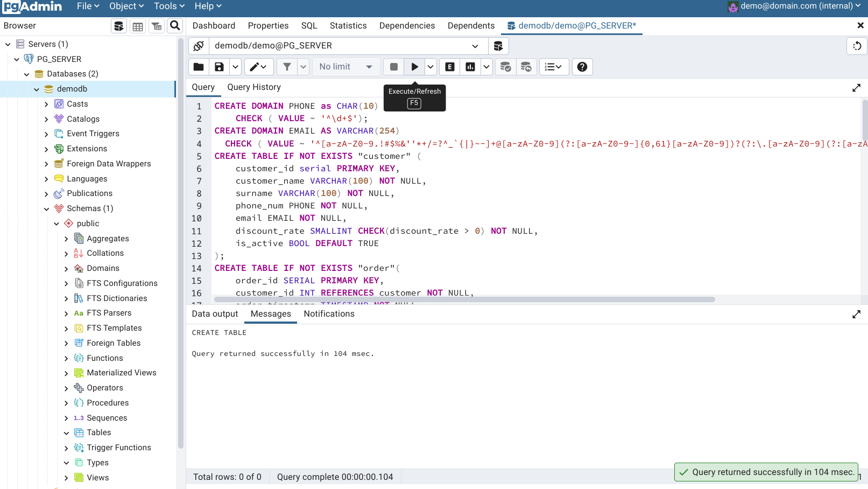Click the editor horizontal scrollbar
The height and width of the screenshot is (489, 868).
pyautogui.click(x=464, y=299)
